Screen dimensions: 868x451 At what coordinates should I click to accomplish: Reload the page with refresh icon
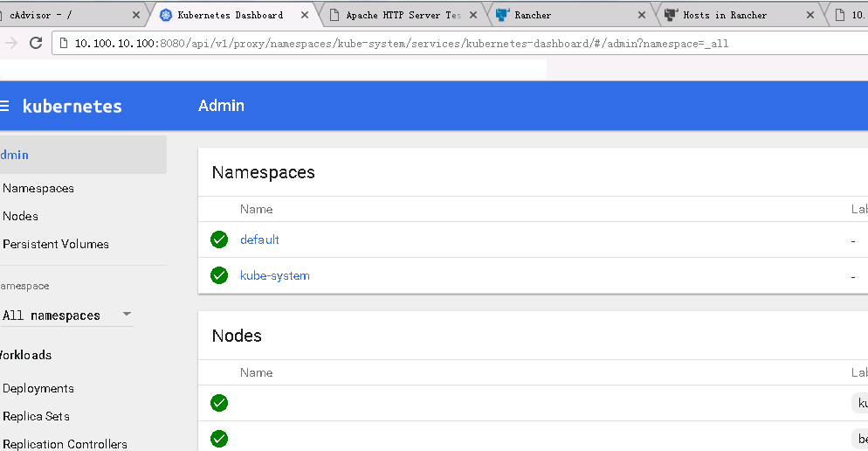[36, 43]
